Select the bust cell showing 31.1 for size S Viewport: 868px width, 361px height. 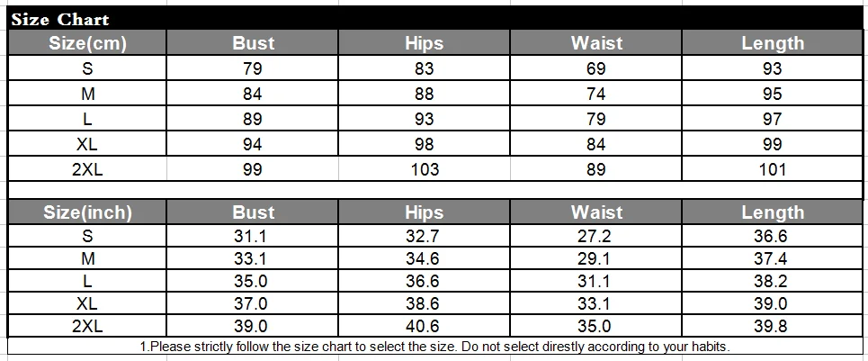[253, 237]
